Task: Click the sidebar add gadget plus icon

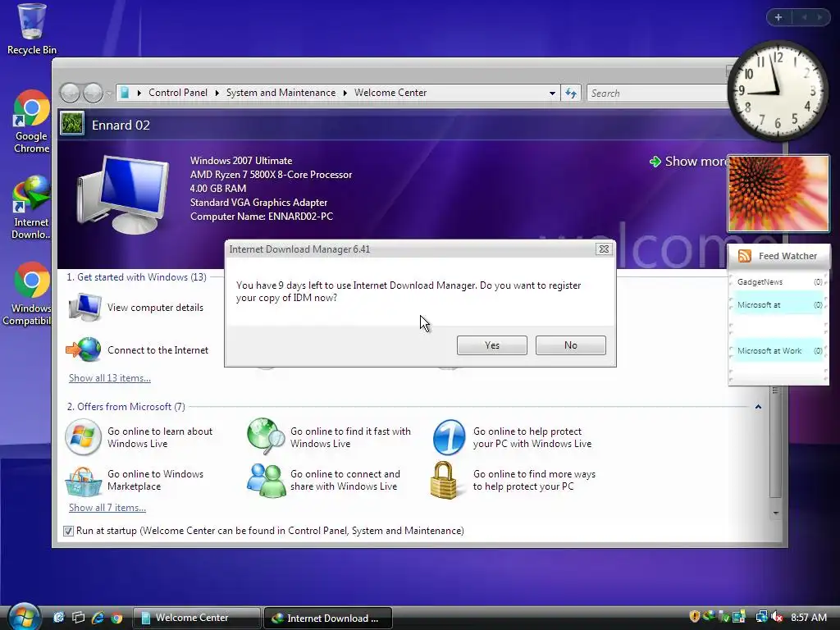Action: 778,17
